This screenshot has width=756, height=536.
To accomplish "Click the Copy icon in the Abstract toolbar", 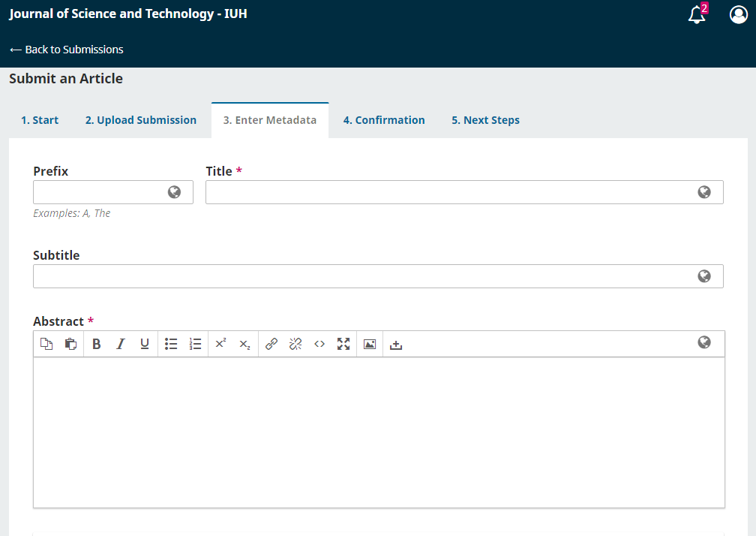I will coord(46,344).
